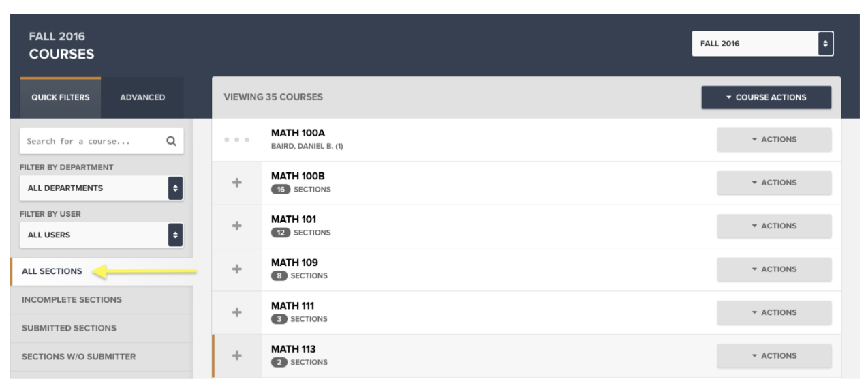This screenshot has height=390, width=868.
Task: Select the Quick Filters tab
Action: [61, 97]
